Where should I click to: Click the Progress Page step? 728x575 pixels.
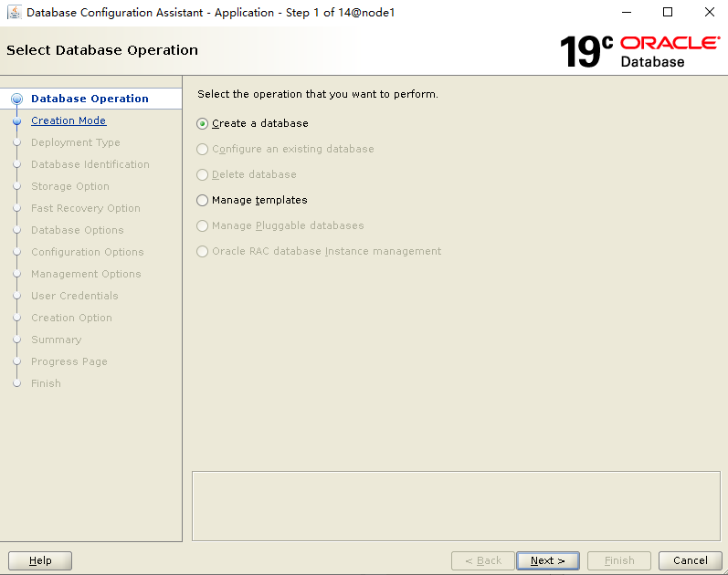tap(69, 361)
